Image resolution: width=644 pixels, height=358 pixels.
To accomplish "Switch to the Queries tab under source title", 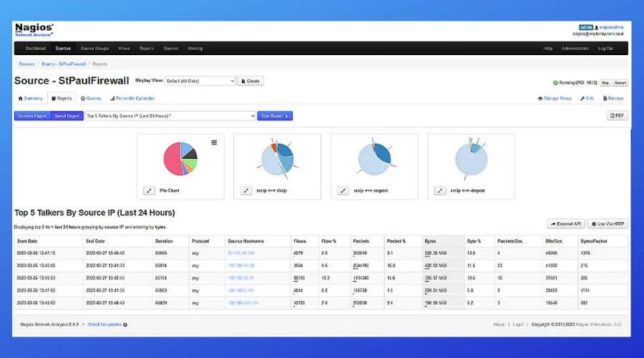I will [91, 98].
